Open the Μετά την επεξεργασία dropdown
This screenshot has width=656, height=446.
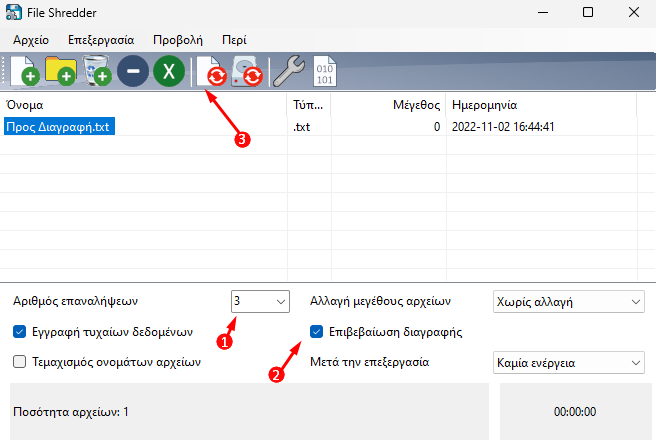(x=569, y=362)
